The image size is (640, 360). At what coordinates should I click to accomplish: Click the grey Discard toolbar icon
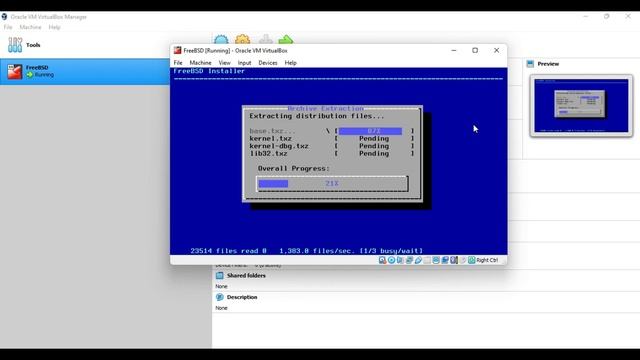(x=266, y=40)
